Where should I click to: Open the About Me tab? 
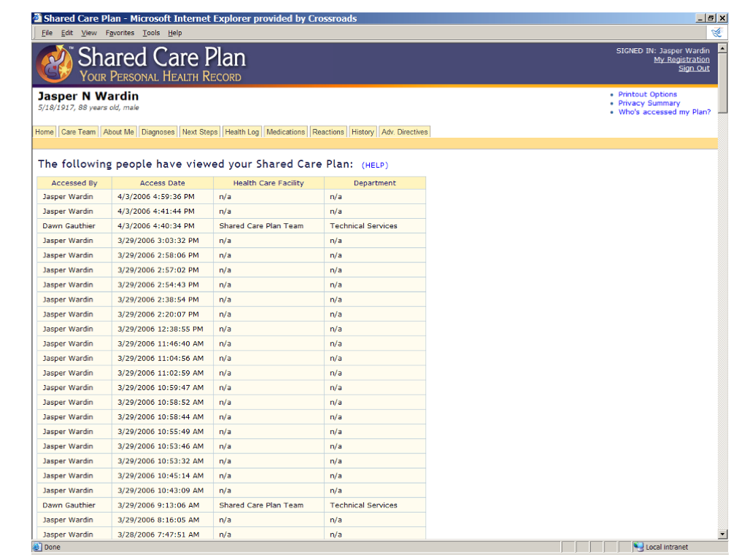[119, 132]
